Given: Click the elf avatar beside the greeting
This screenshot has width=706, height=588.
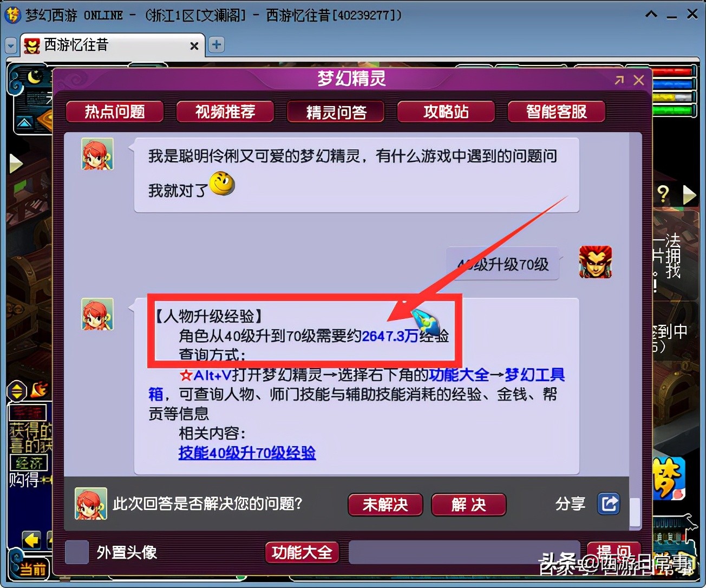Looking at the screenshot, I should click(x=97, y=154).
